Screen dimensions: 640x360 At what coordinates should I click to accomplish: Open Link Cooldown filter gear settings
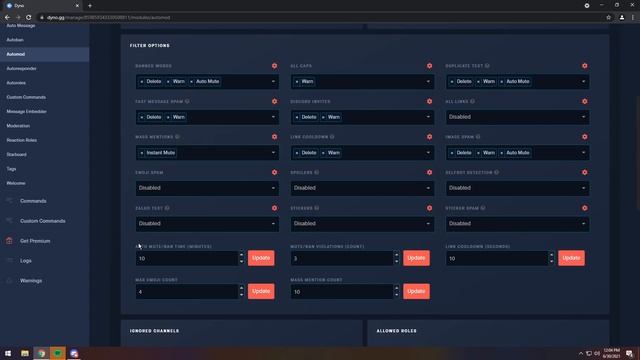[429, 137]
